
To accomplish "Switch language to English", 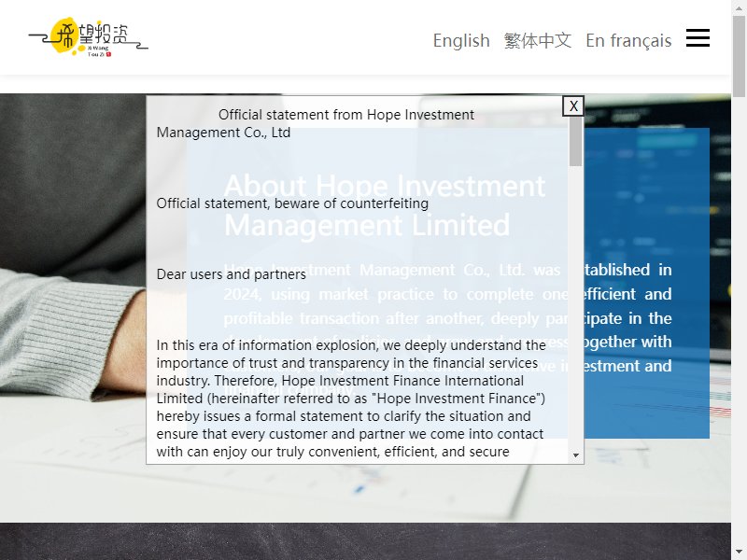I will 461,40.
